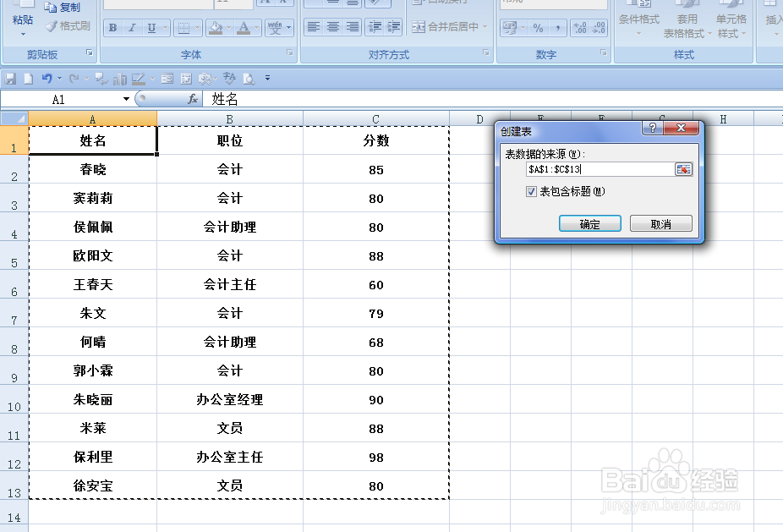The image size is (783, 532).
Task: Undo the last action
Action: (x=47, y=79)
